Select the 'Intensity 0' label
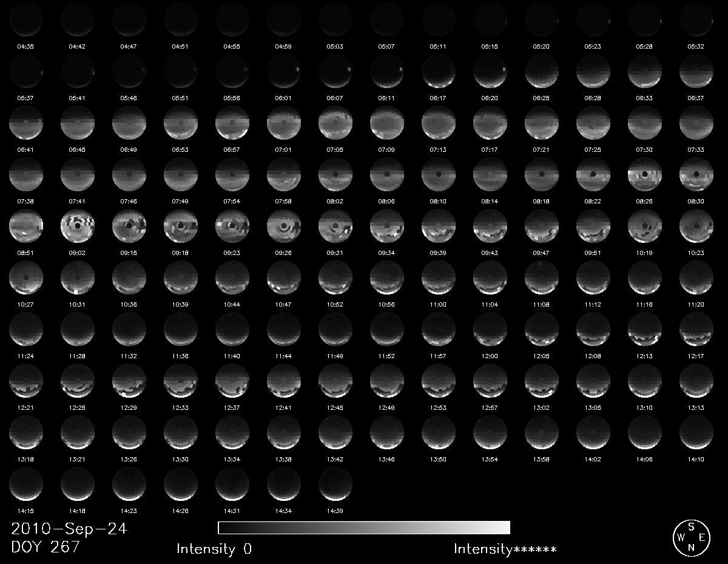The height and width of the screenshot is (564, 728). (x=214, y=549)
